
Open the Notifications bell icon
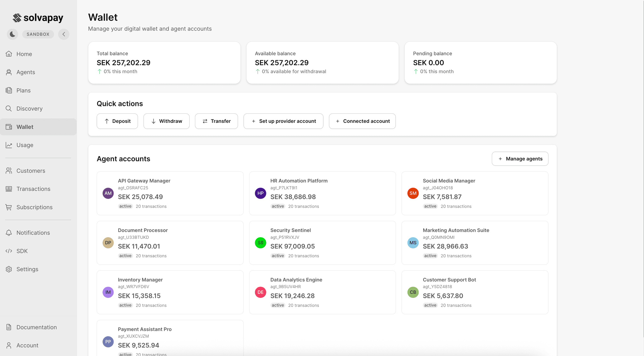click(x=9, y=233)
